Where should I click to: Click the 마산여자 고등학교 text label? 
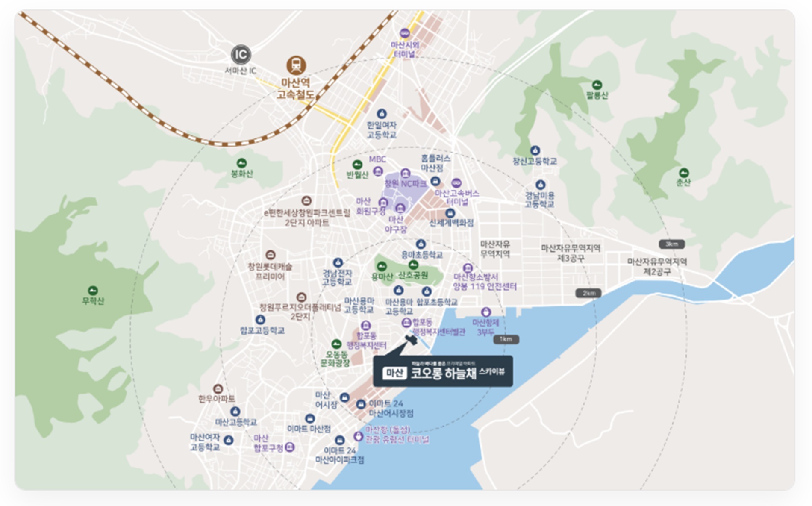click(x=205, y=442)
